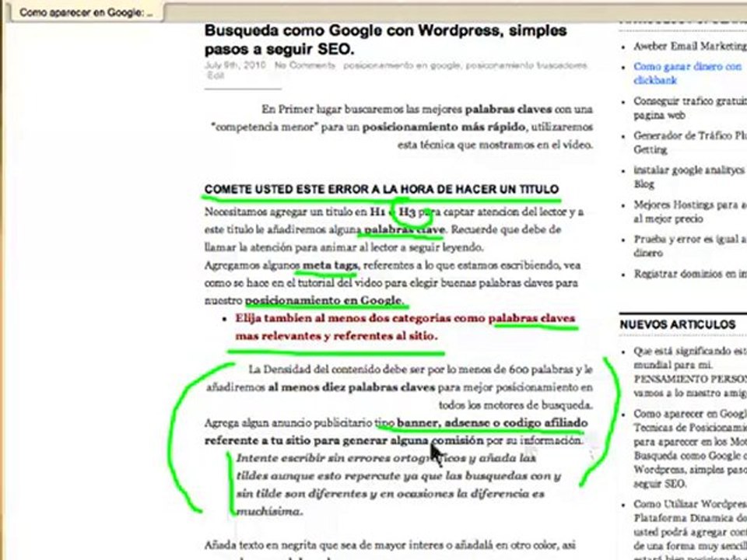Click bold 'banner, adsense o codigo afiliado'

click(492, 423)
